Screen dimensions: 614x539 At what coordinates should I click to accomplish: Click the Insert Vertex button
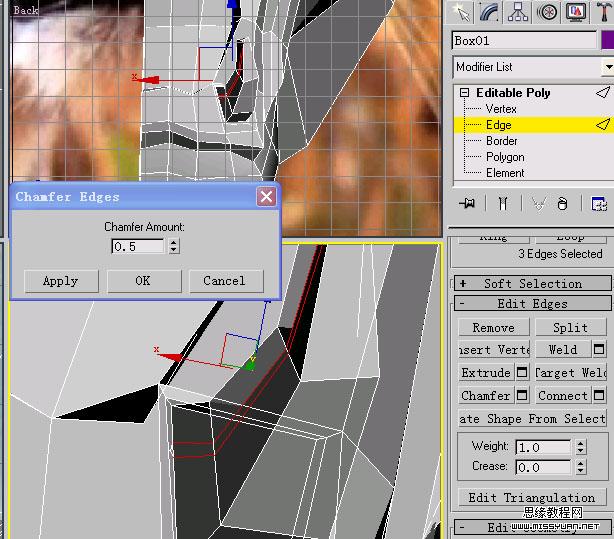(493, 349)
